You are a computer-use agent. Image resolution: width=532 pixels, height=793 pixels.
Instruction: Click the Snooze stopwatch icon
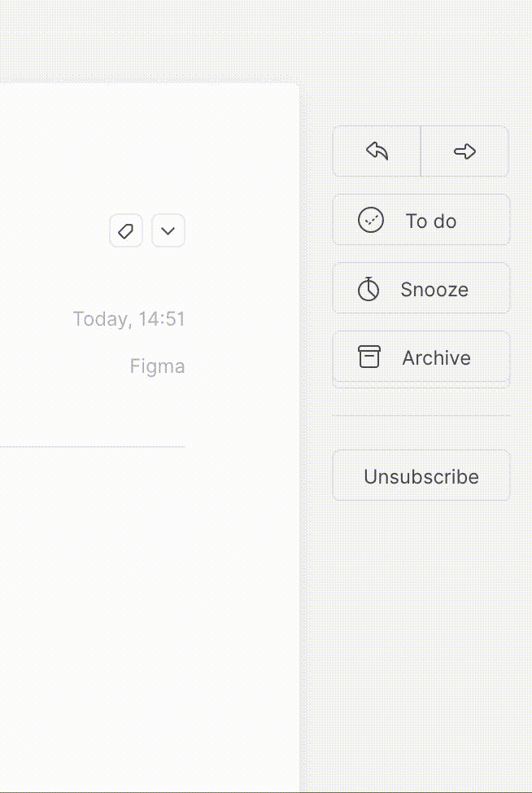(x=368, y=289)
